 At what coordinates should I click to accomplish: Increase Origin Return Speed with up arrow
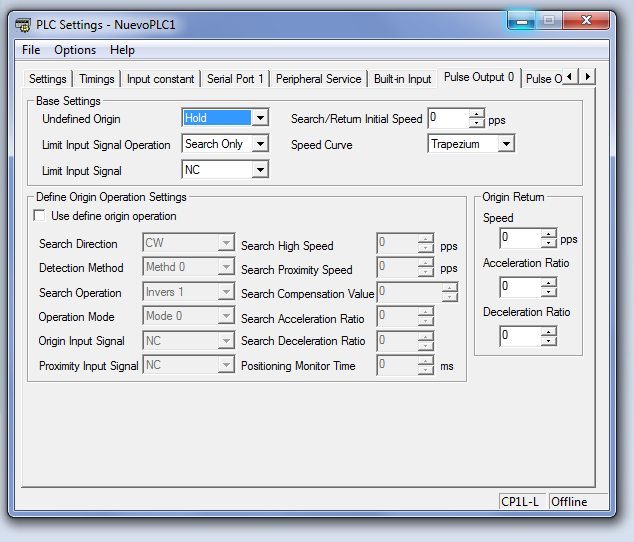549,233
